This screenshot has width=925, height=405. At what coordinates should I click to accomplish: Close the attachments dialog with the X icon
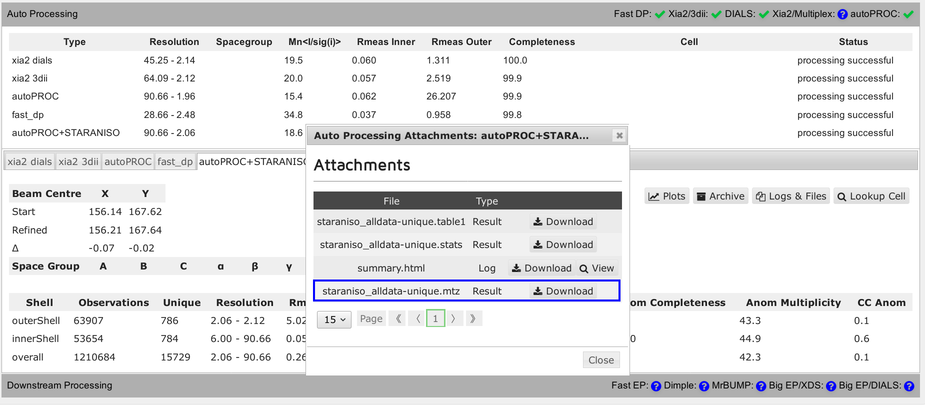(619, 136)
